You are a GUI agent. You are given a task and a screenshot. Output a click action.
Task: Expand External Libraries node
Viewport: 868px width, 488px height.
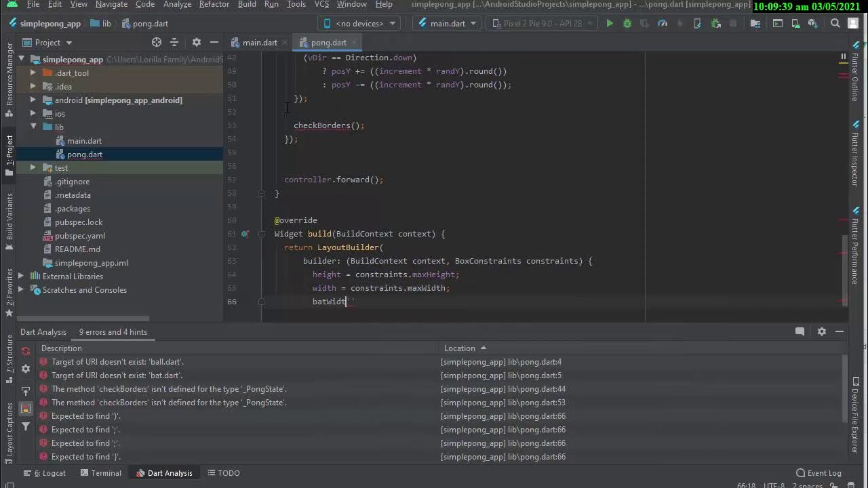coord(22,277)
